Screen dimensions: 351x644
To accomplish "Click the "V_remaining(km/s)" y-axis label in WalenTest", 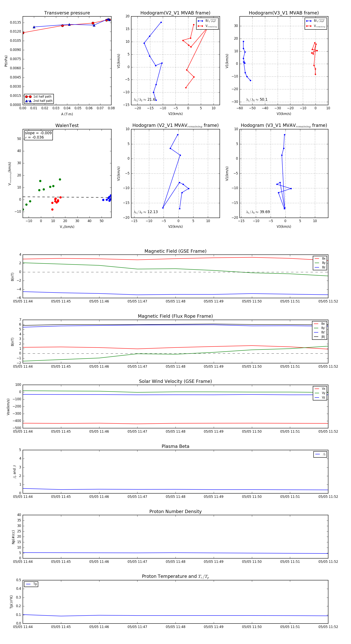I will coord(10,173).
